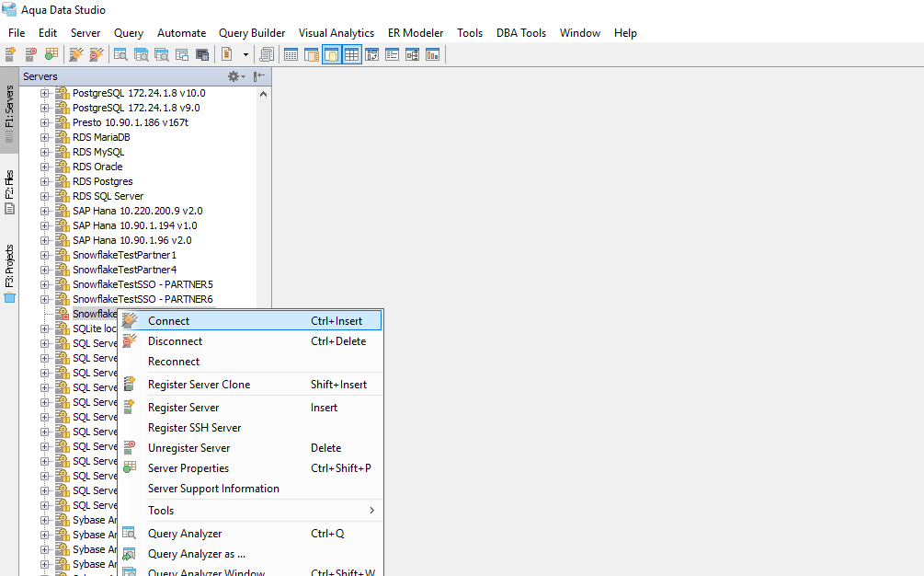Viewport: 924px width, 576px height.
Task: Collapse the Servers panel with pin icon
Action: [258, 76]
